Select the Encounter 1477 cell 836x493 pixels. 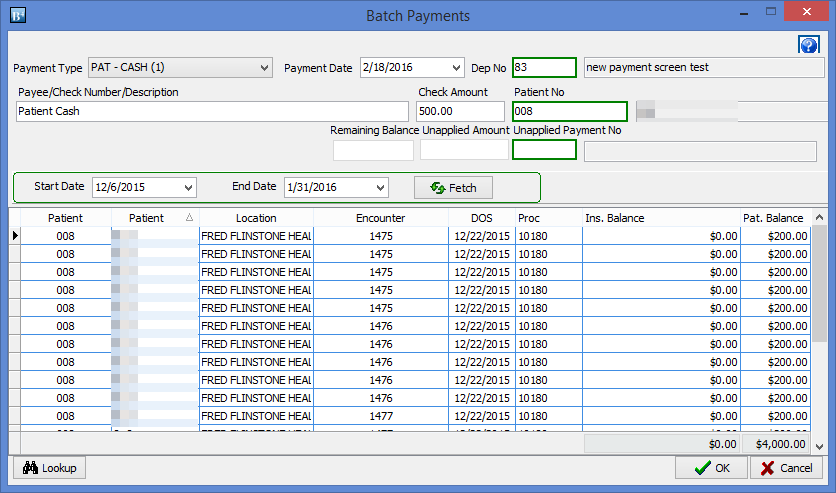[x=381, y=416]
